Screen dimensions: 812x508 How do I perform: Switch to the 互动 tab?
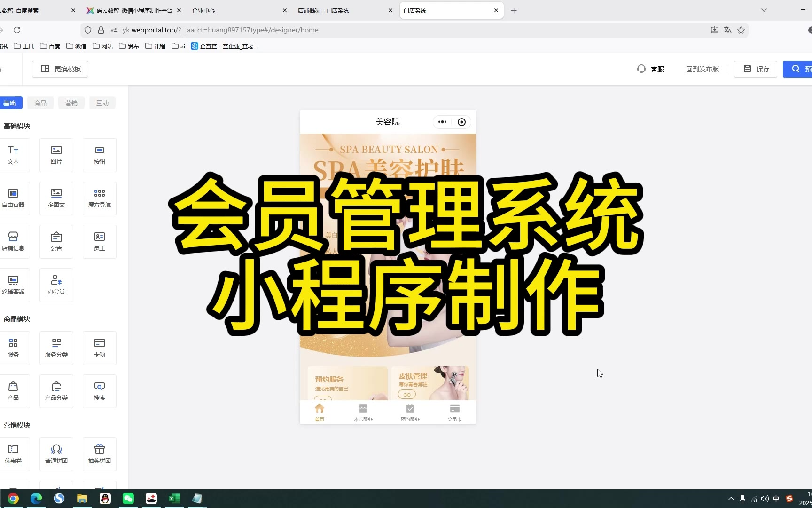click(102, 103)
